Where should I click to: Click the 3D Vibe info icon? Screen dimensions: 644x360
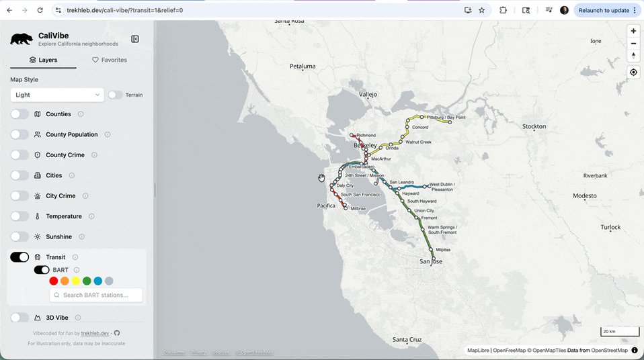[77, 318]
